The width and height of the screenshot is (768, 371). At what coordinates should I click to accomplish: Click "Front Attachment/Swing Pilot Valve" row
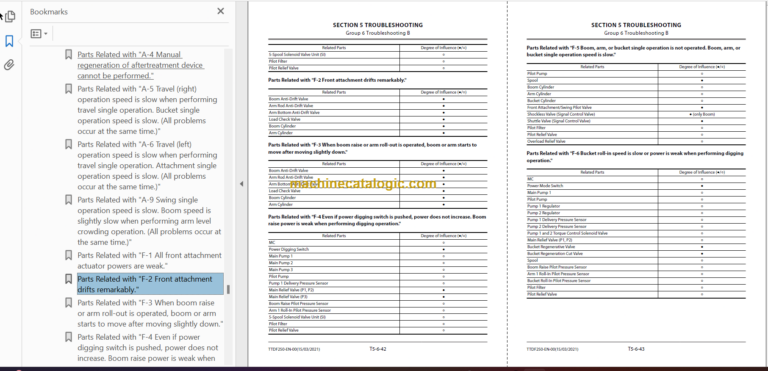click(x=636, y=107)
